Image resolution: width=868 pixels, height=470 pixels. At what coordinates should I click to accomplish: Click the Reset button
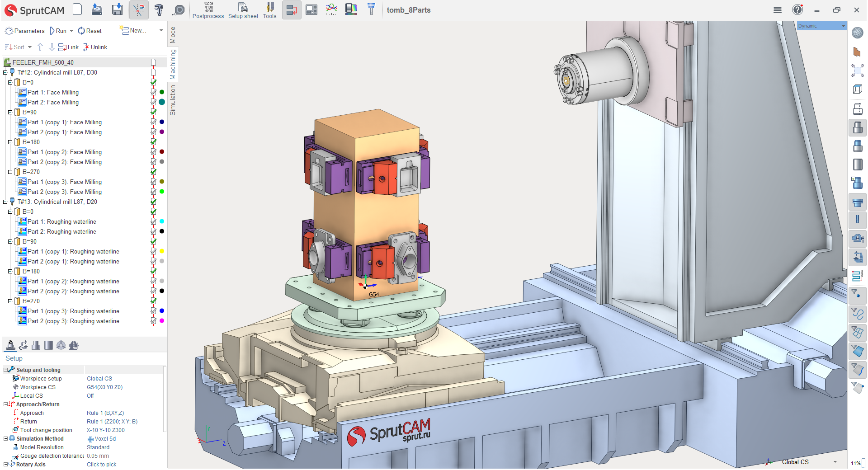pyautogui.click(x=90, y=31)
